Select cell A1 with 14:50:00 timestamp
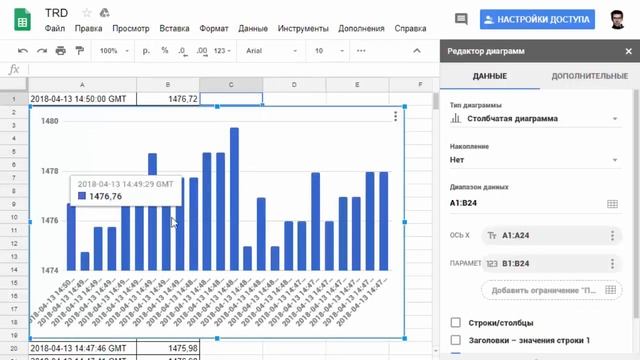Image resolution: width=640 pixels, height=360 pixels. tap(82, 99)
